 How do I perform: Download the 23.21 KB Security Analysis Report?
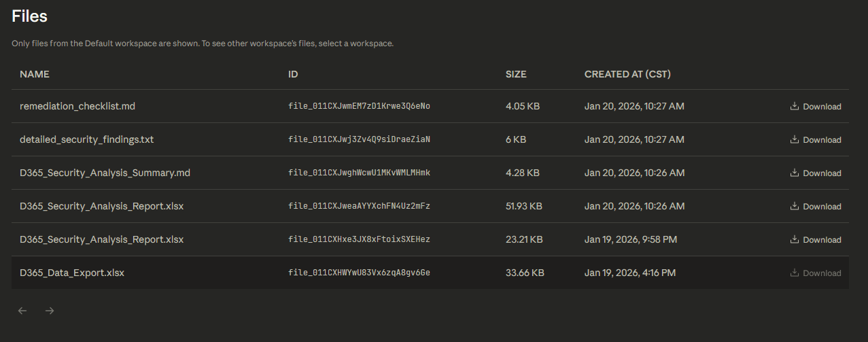tap(815, 240)
